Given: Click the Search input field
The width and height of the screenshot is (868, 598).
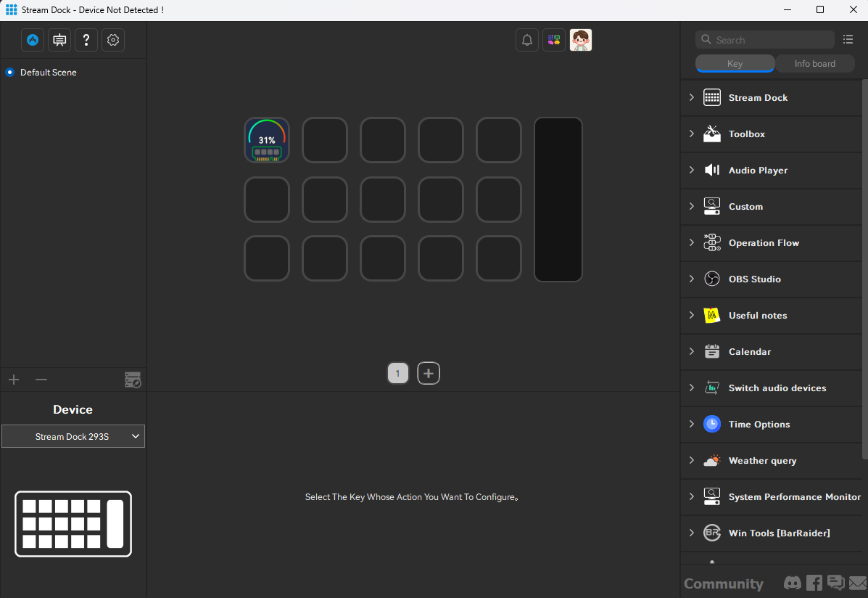Looking at the screenshot, I should (x=770, y=40).
